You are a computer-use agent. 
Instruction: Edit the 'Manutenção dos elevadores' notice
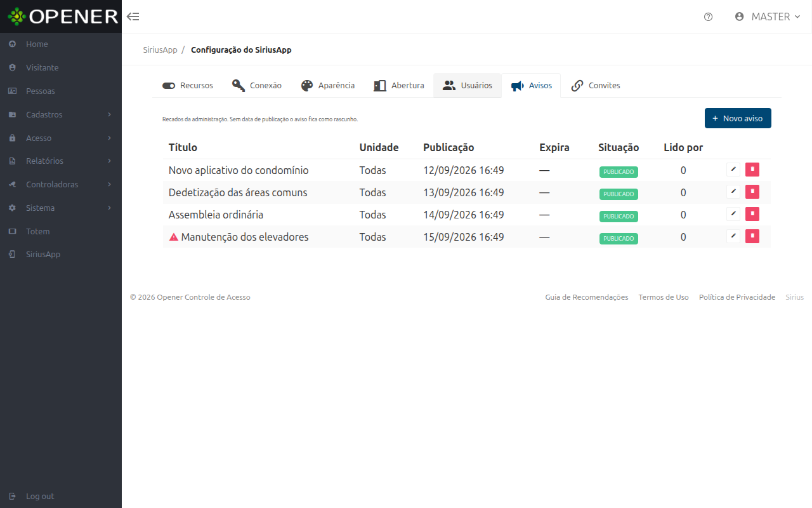[x=733, y=236]
